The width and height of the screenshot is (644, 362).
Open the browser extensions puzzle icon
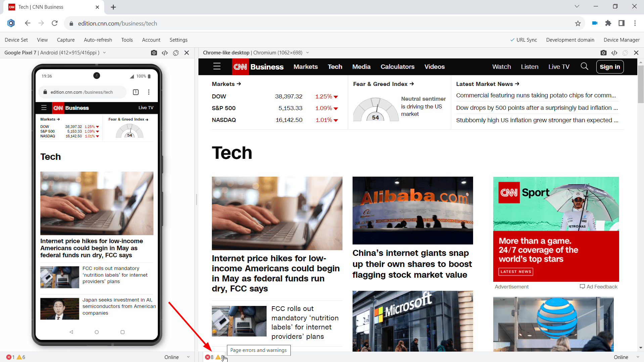pos(608,23)
